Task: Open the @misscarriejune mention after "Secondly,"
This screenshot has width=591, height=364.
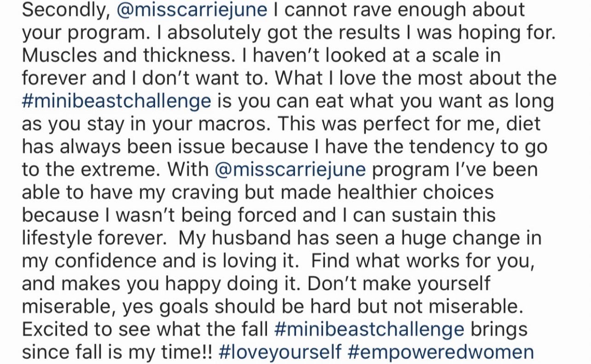Action: coord(192,10)
